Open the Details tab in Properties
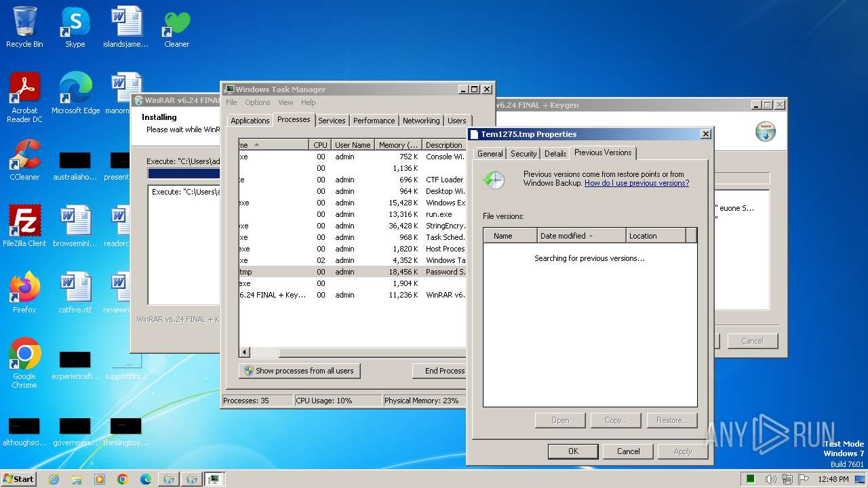Viewport: 868px width, 488px height. click(555, 154)
